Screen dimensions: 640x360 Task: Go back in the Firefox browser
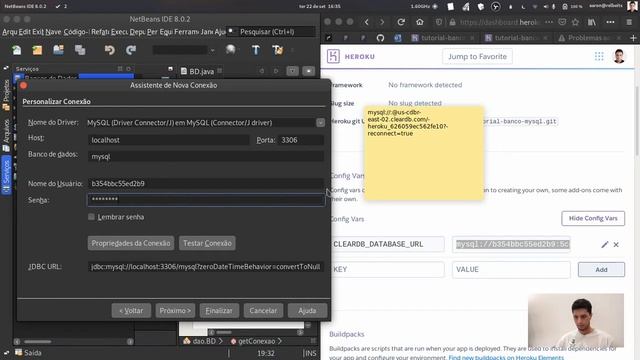pos(367,22)
